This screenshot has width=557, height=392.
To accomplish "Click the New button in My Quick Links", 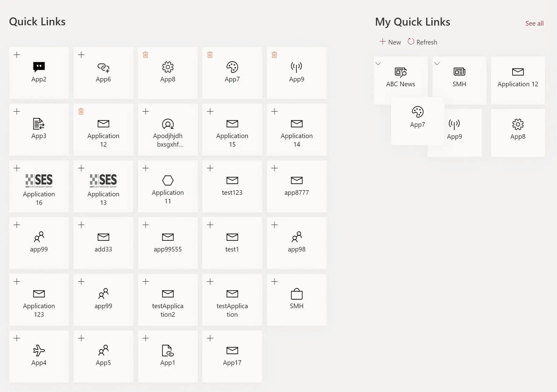I will tap(390, 42).
